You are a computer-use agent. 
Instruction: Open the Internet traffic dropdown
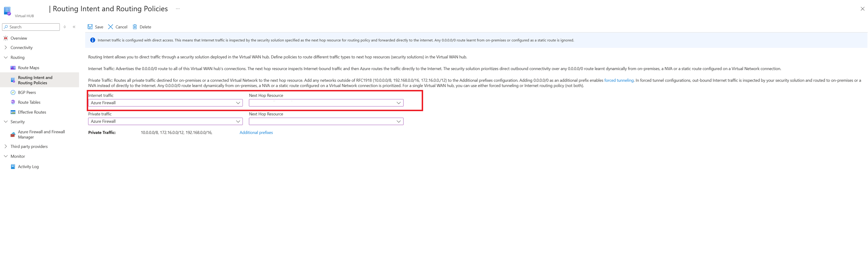(x=165, y=103)
